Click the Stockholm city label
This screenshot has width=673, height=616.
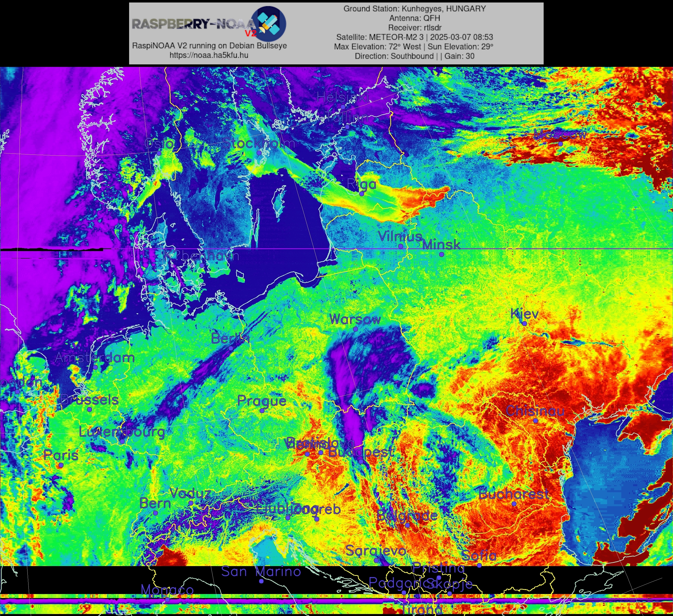(259, 143)
